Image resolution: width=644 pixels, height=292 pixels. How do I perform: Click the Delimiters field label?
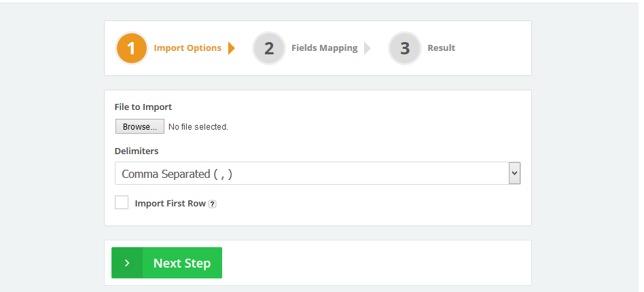[137, 151]
